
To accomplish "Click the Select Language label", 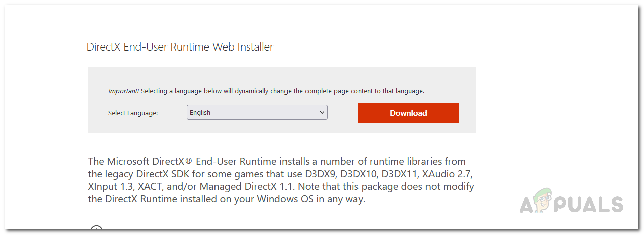I will [133, 113].
